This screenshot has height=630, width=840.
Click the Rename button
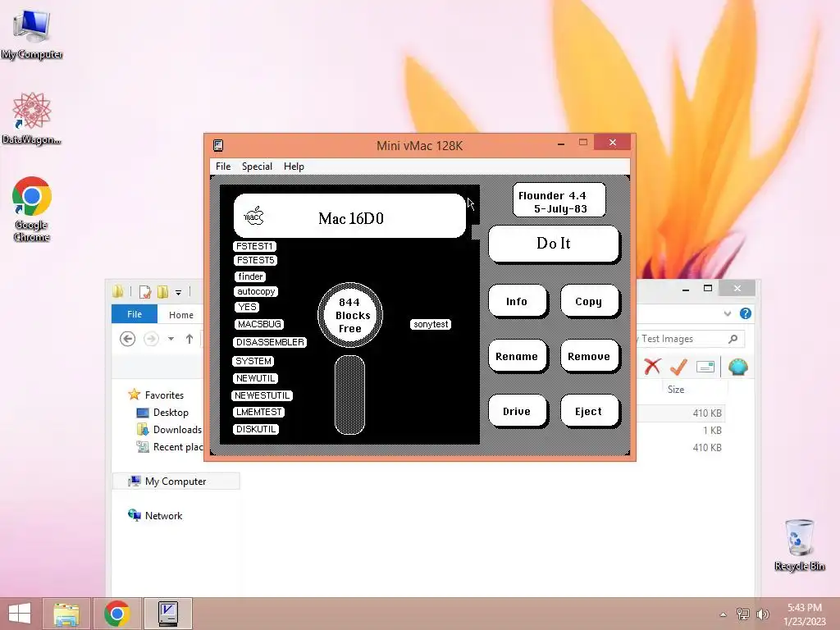(517, 356)
